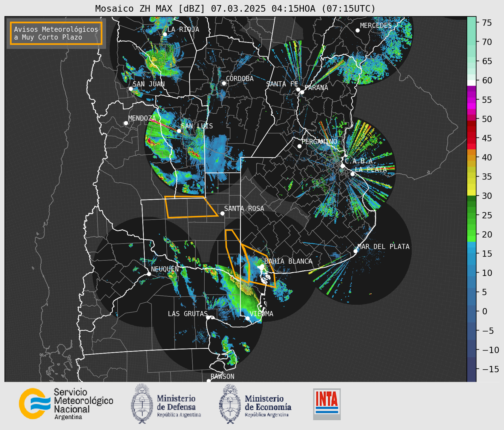
Task: Click the yellow band just above 30 dBZ
Action: pos(471,193)
